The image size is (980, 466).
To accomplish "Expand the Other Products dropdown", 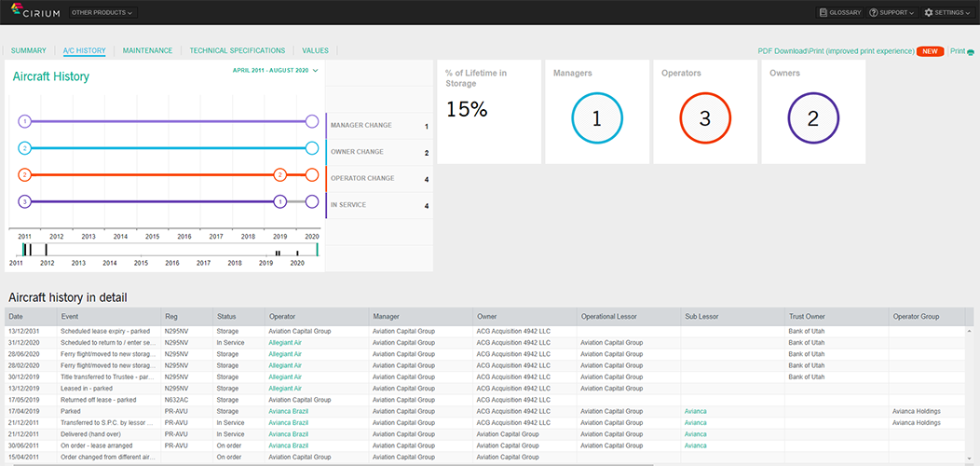I will [102, 12].
